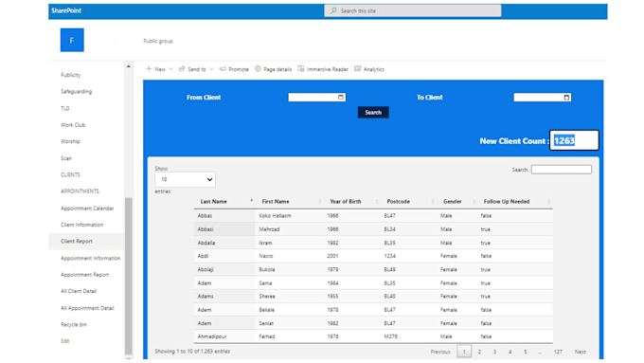Viewport: 644px width, 363px height.
Task: Open Worship in left navigation
Action: (70, 141)
